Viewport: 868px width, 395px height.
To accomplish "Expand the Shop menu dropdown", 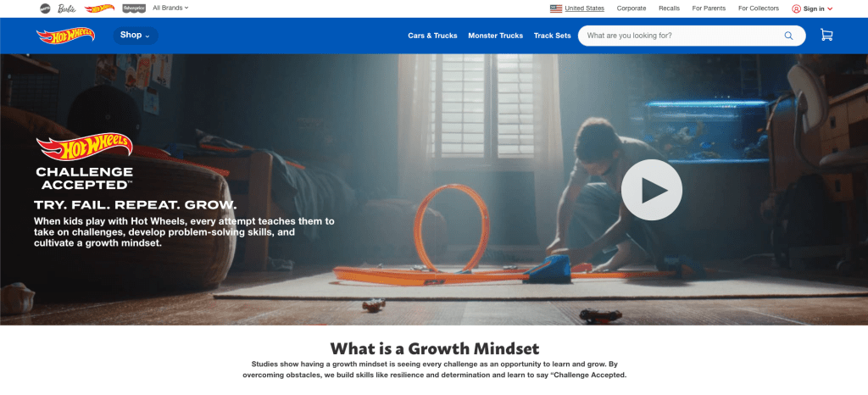I will (136, 36).
